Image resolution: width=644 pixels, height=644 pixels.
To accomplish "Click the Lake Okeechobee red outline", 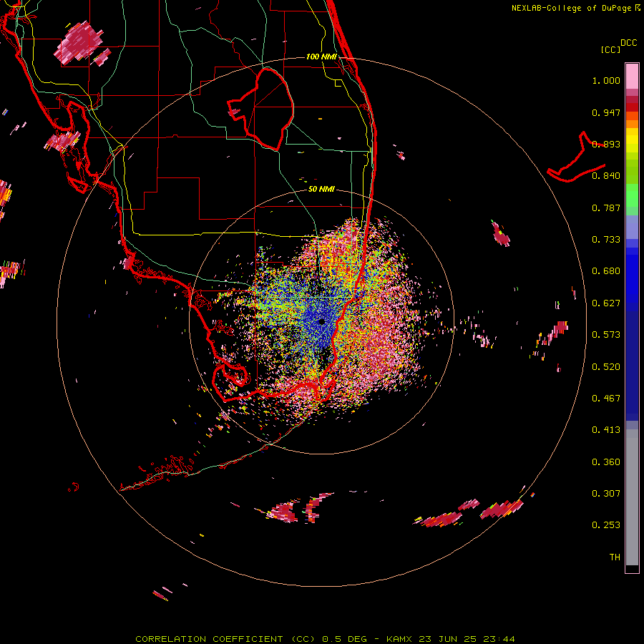I will point(261,109).
